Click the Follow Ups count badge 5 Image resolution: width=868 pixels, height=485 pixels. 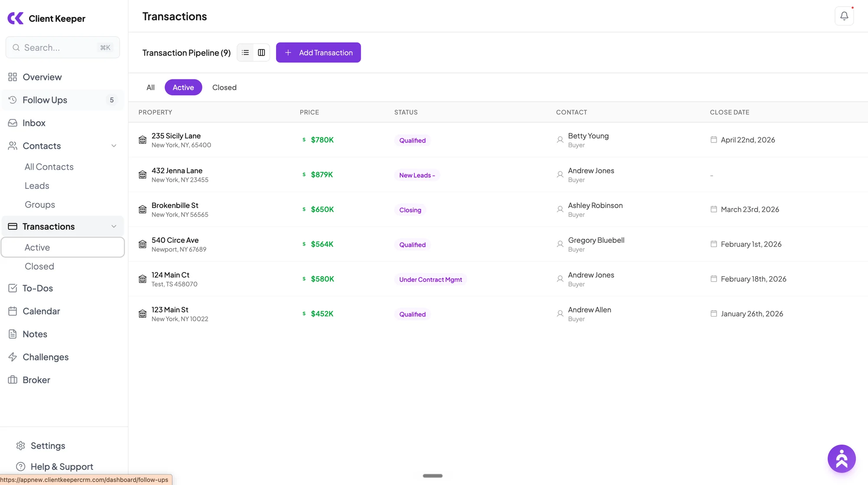tap(112, 100)
